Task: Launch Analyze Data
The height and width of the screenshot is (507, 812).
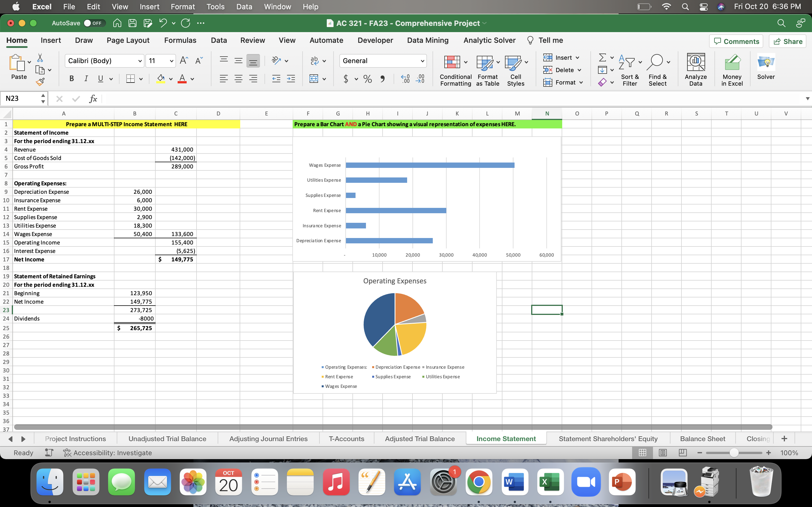Action: [x=696, y=69]
